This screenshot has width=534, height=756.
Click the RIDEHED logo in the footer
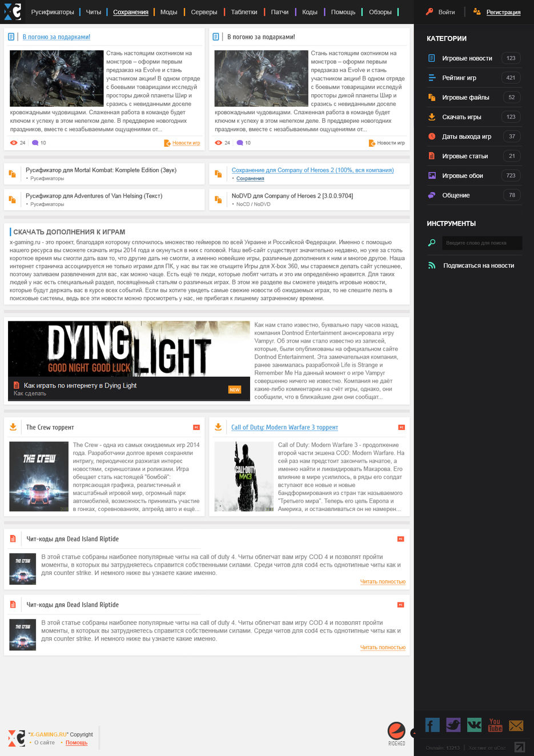pos(396,734)
